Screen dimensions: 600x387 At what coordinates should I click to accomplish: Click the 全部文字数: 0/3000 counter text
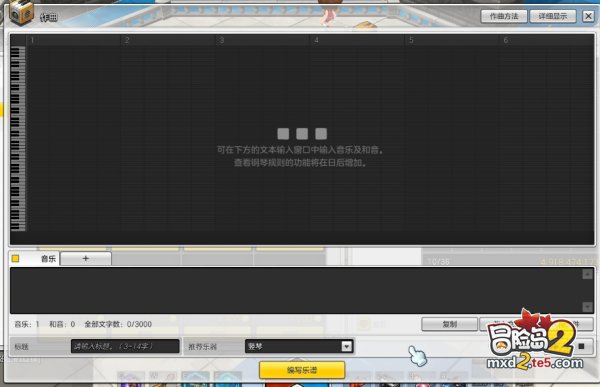[x=118, y=324]
